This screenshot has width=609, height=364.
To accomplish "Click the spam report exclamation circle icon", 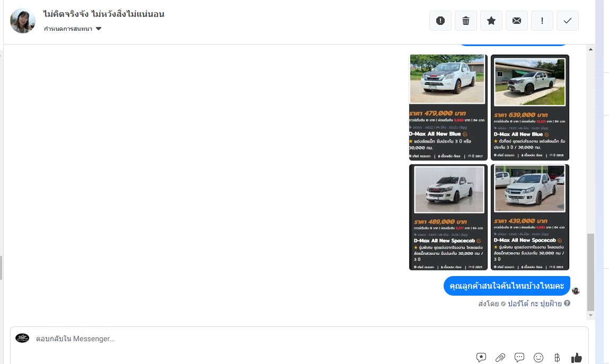I will 440,21.
